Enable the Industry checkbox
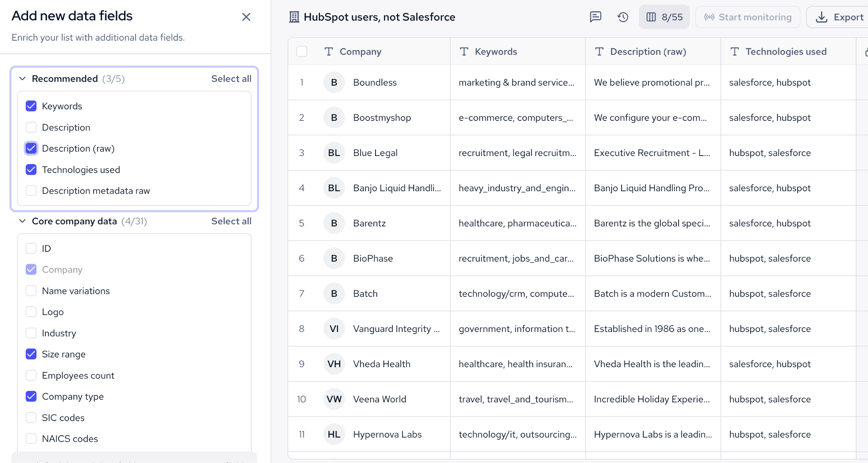Screen dimensions: 868x463 tap(31, 333)
